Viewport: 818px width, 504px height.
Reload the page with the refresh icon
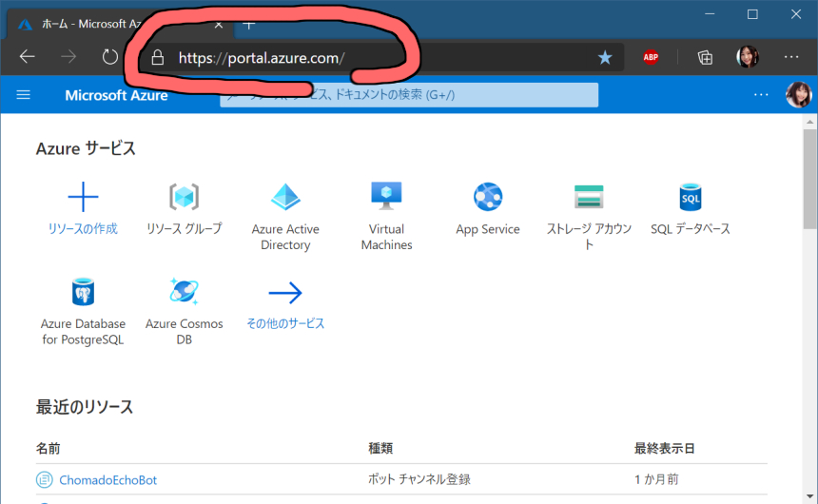coord(109,56)
